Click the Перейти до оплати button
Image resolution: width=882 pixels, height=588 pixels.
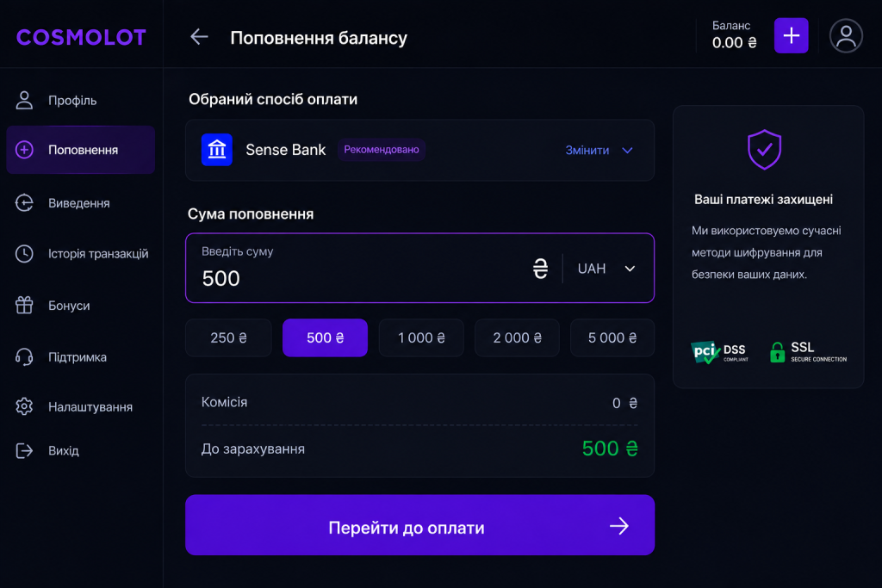(x=419, y=525)
